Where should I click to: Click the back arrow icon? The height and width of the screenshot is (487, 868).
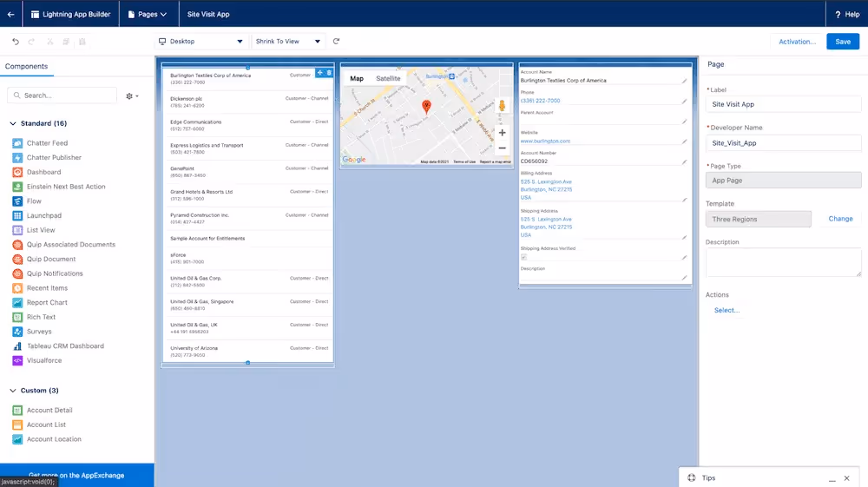10,15
